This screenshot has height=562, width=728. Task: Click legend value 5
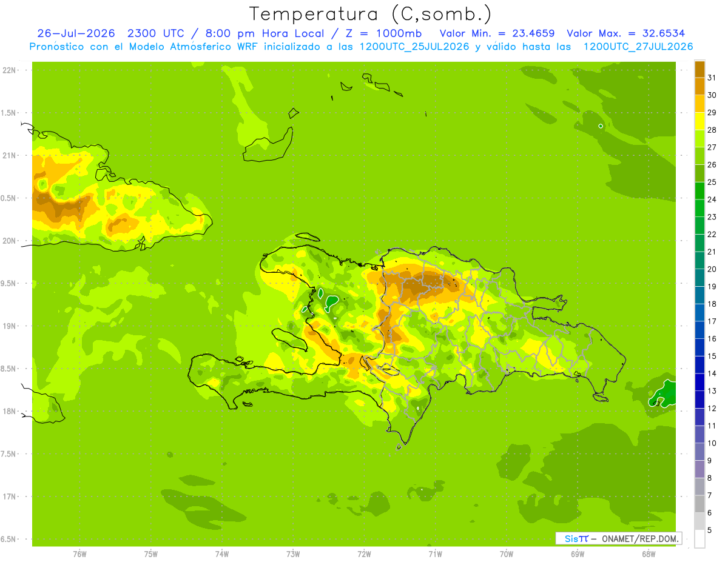pos(710,530)
